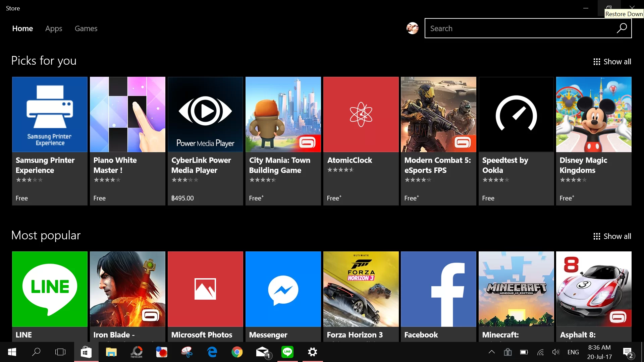Click the user profile avatar
The width and height of the screenshot is (644, 362).
coord(412,28)
